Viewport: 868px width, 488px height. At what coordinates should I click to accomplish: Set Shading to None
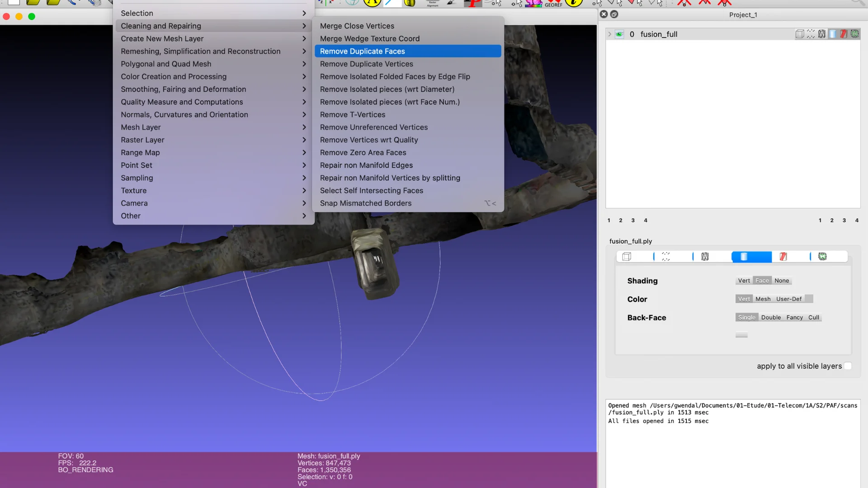click(x=782, y=281)
